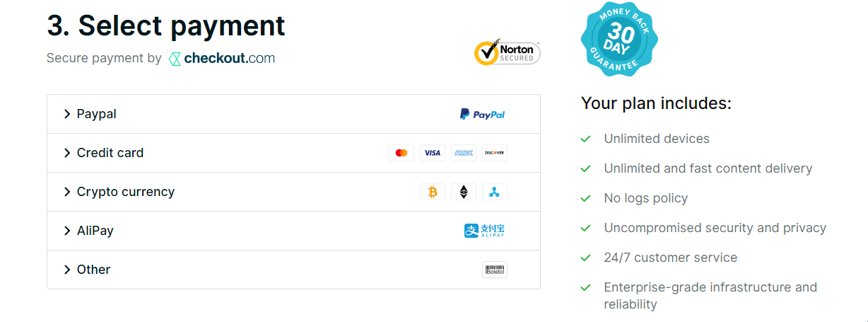Choose the Crypto currency payment label

click(126, 192)
